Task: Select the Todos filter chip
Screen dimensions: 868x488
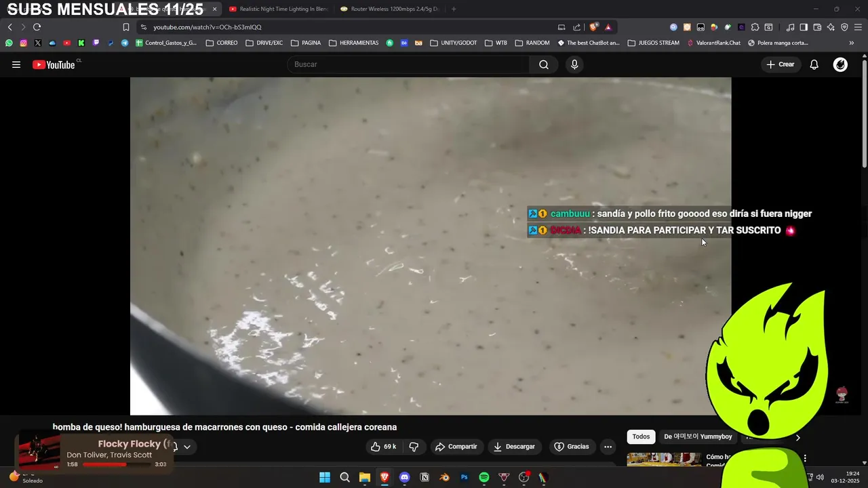Action: tap(641, 437)
